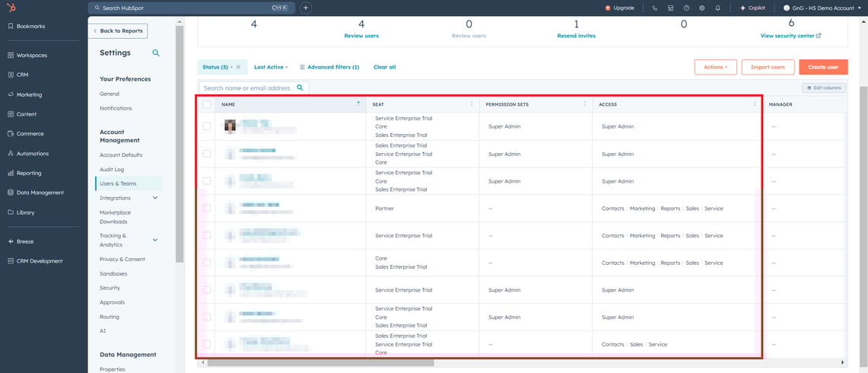Image resolution: width=868 pixels, height=373 pixels.
Task: Expand the Tracking & Analytics section
Action: click(x=155, y=240)
